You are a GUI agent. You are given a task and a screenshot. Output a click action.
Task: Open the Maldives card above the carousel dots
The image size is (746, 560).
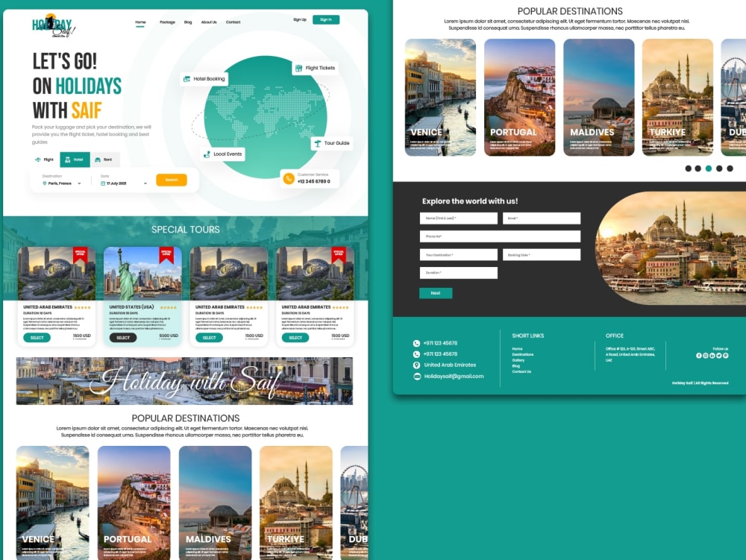tap(598, 98)
